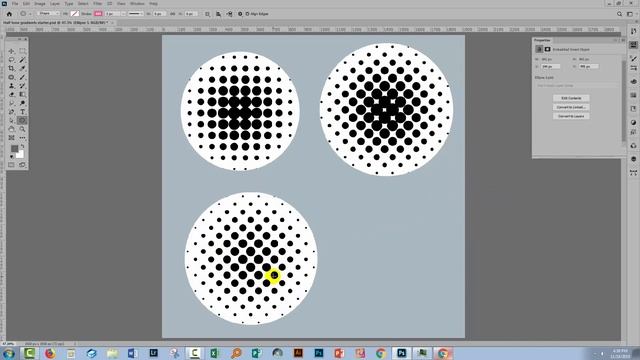Open the Layer menu

click(x=55, y=4)
